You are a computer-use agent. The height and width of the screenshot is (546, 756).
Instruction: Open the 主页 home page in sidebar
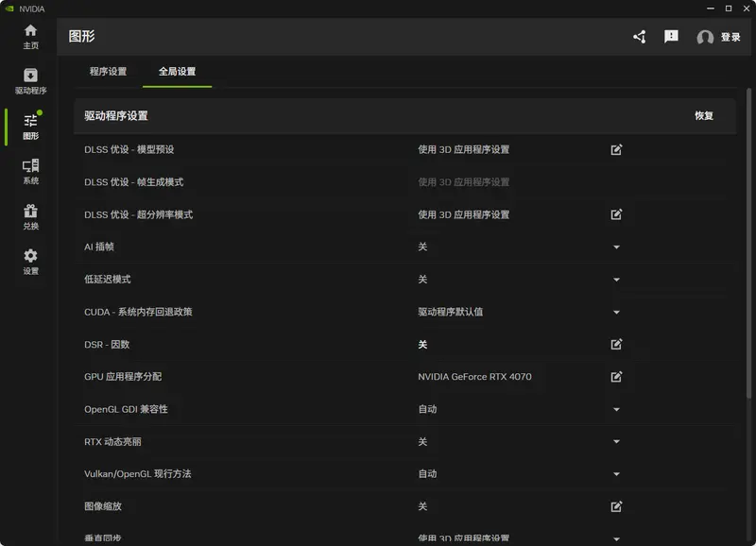tap(30, 37)
